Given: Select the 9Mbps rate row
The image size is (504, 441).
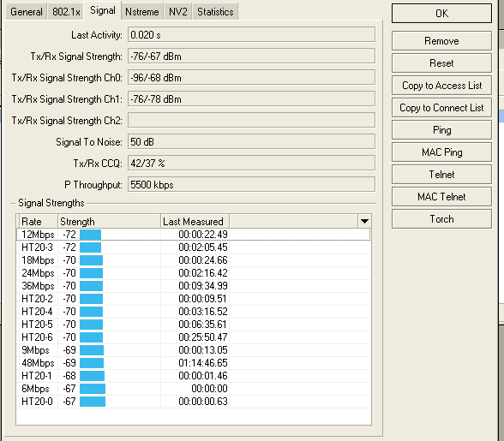Looking at the screenshot, I should click(194, 350).
